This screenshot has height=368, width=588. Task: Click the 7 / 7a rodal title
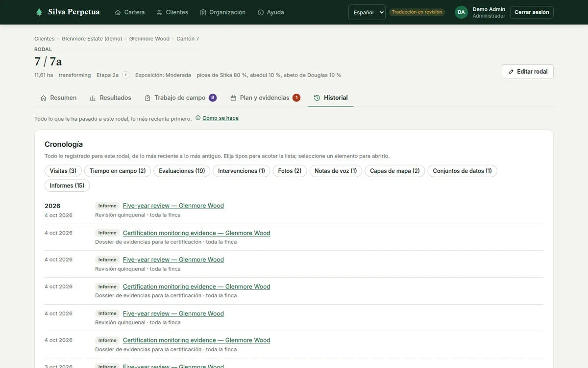(x=48, y=62)
